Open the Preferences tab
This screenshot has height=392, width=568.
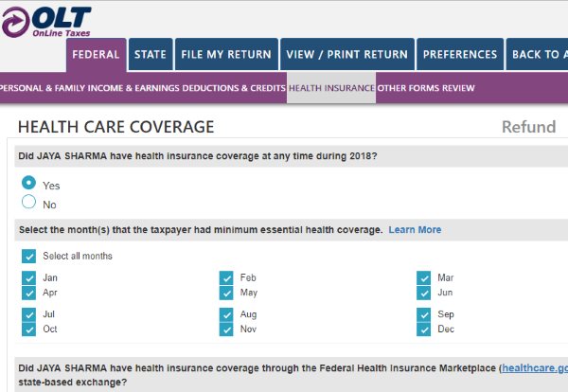pos(460,55)
